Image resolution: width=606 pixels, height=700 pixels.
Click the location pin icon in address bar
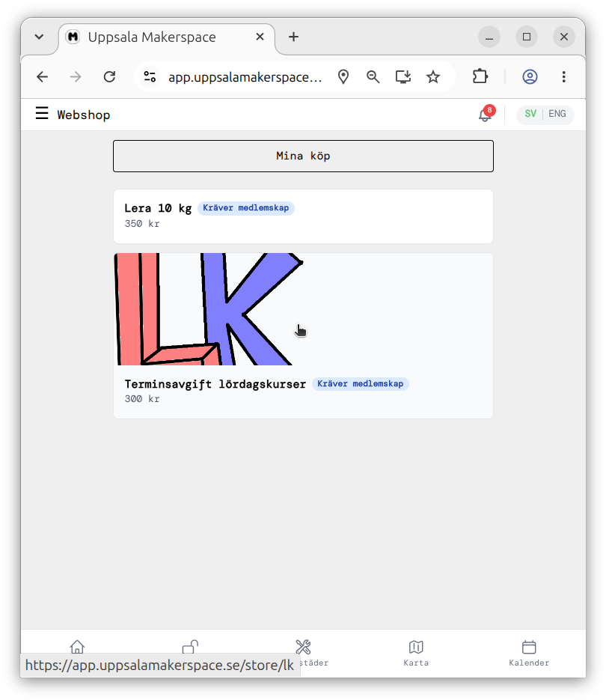[x=343, y=77]
